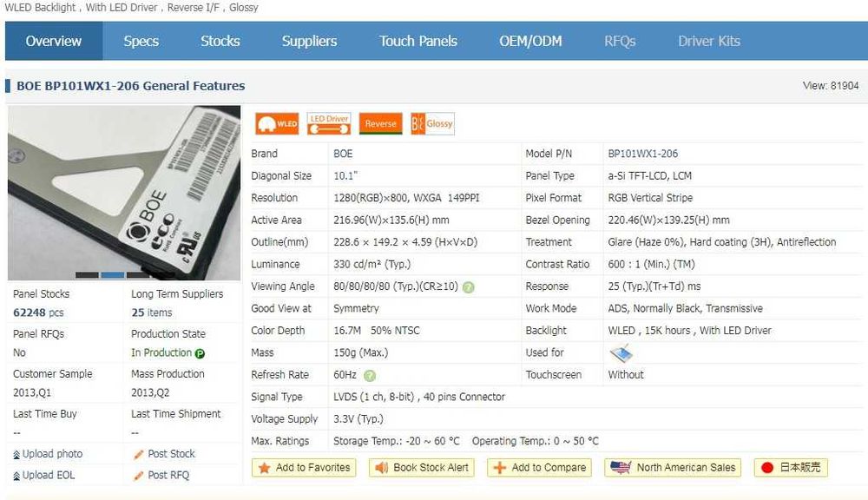The height and width of the screenshot is (500, 868).
Task: Click Add to Favorites button
Action: (x=303, y=468)
